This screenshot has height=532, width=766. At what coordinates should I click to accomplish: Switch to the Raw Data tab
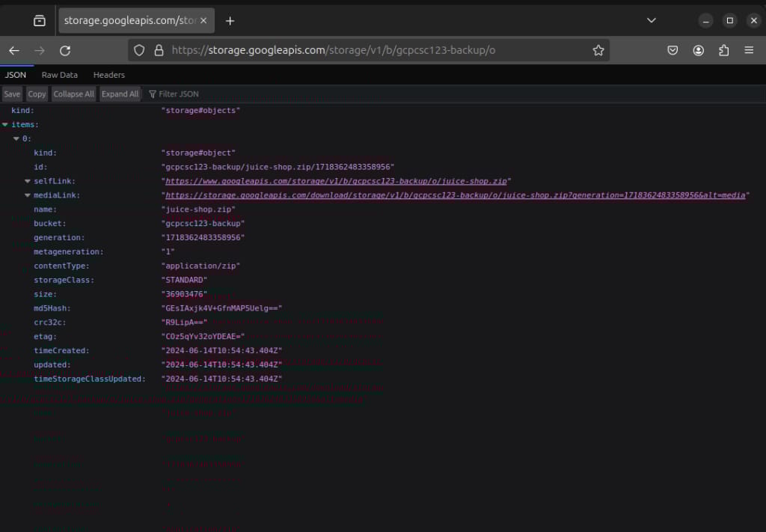(59, 75)
